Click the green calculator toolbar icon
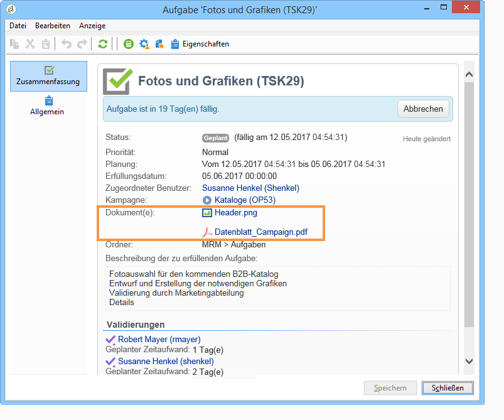Viewport: 504px width, 420px height. 129,44
